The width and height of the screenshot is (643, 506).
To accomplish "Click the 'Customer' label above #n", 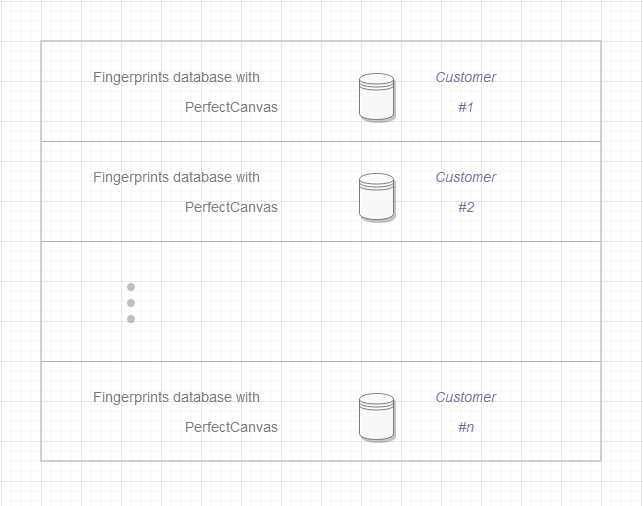I will pos(466,397).
